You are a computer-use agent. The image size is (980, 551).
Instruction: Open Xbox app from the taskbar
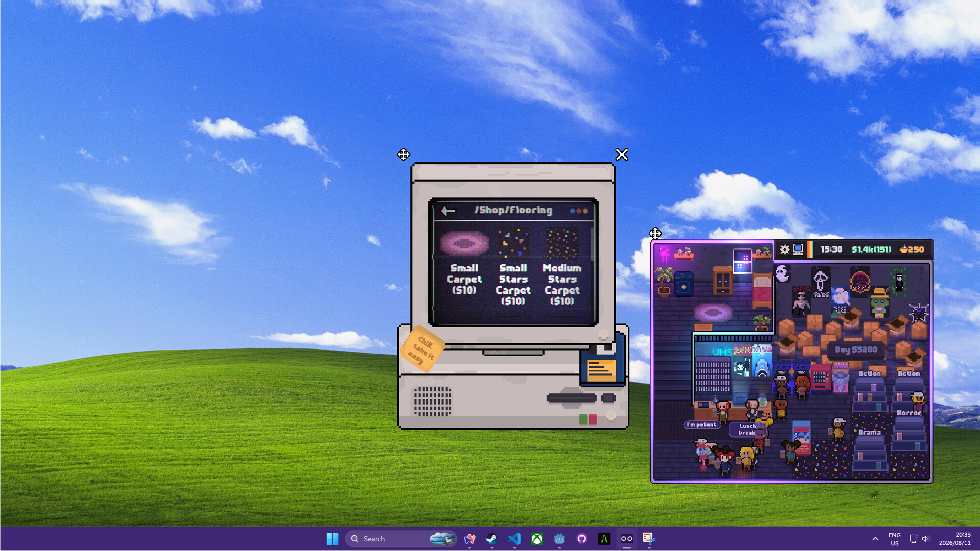click(x=536, y=539)
